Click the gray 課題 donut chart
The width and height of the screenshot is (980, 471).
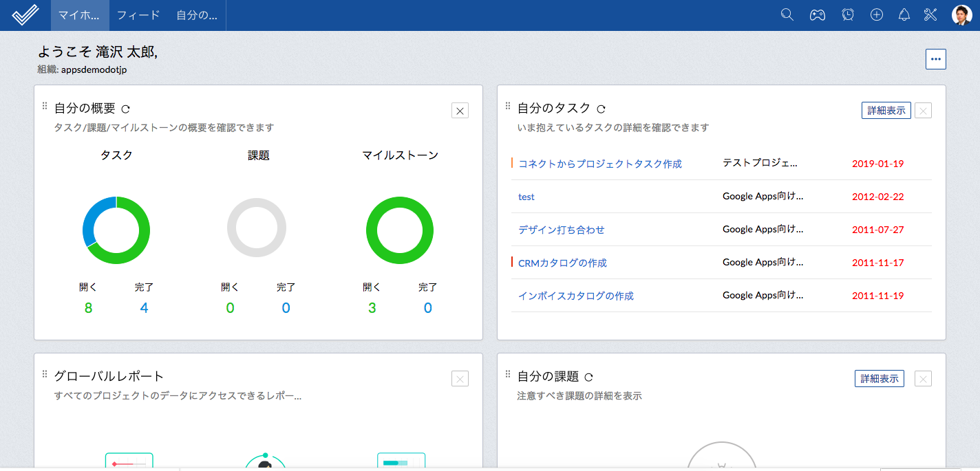pyautogui.click(x=257, y=228)
